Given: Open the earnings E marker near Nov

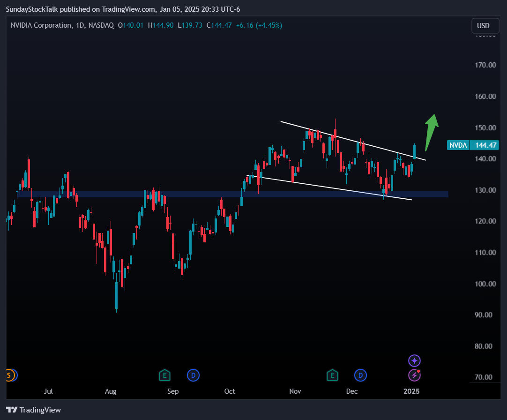Looking at the screenshot, I should point(332,375).
